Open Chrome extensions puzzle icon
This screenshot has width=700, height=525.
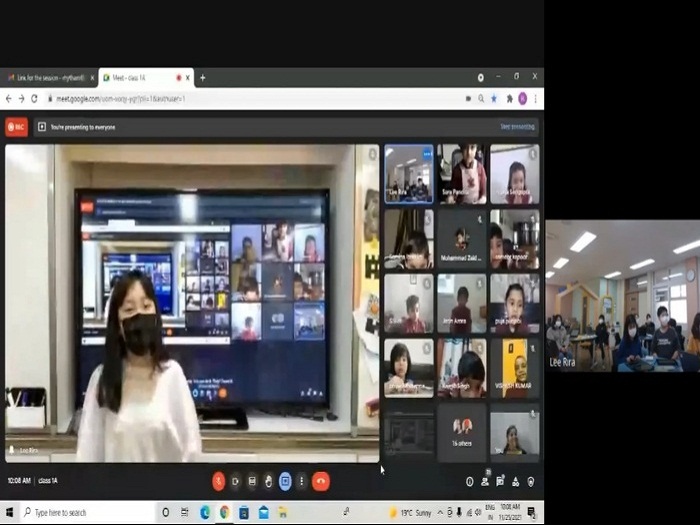click(x=509, y=99)
